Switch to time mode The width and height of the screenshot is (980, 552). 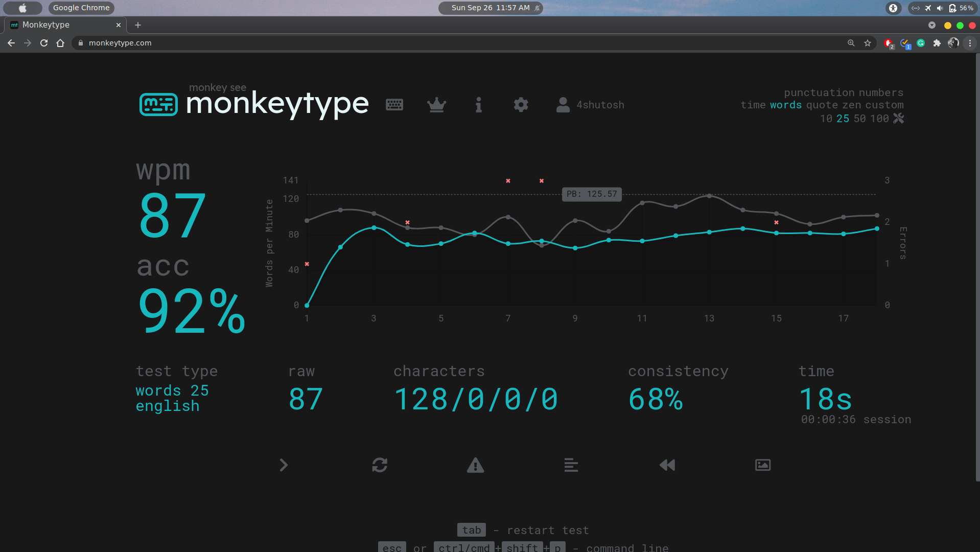tap(754, 105)
